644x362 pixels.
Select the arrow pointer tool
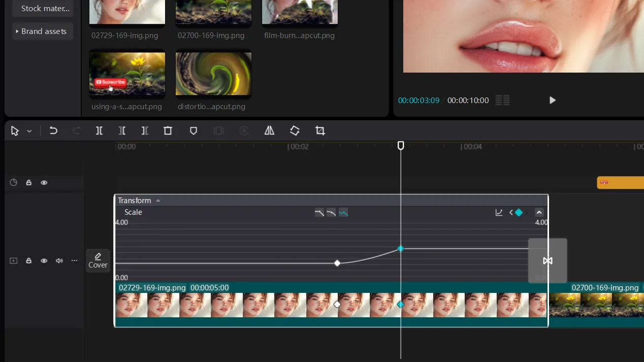click(x=15, y=131)
